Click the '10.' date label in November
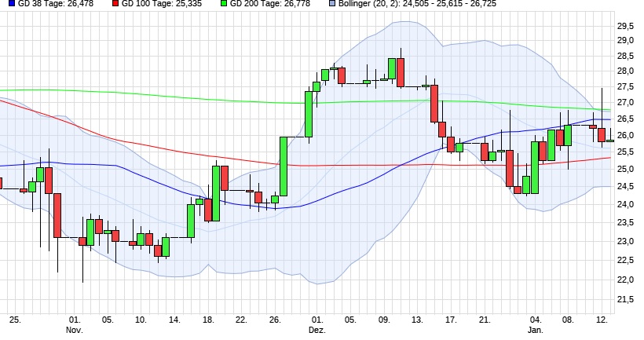The image size is (644, 340). click(141, 320)
